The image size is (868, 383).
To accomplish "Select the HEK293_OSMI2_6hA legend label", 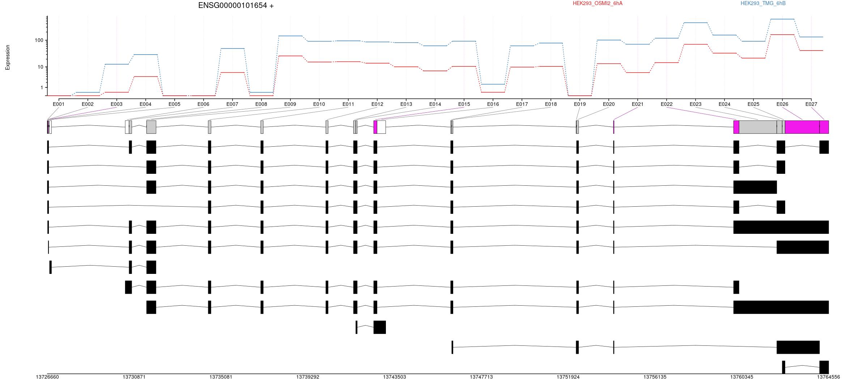I will (x=597, y=3).
